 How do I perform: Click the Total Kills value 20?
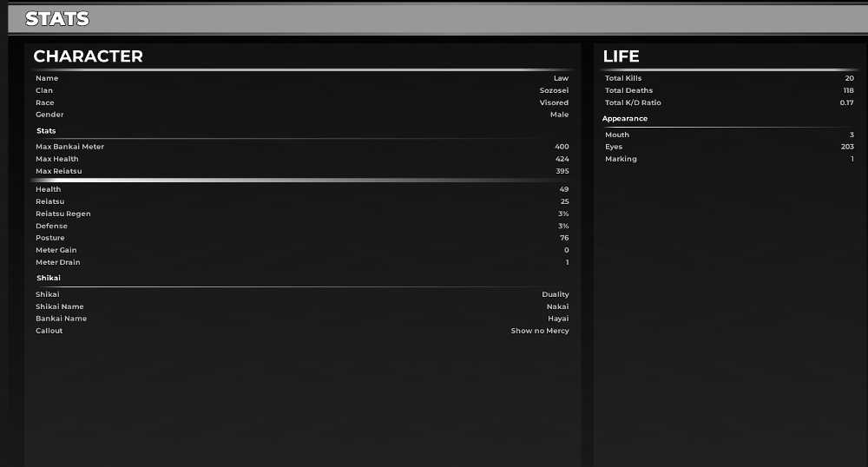[849, 78]
